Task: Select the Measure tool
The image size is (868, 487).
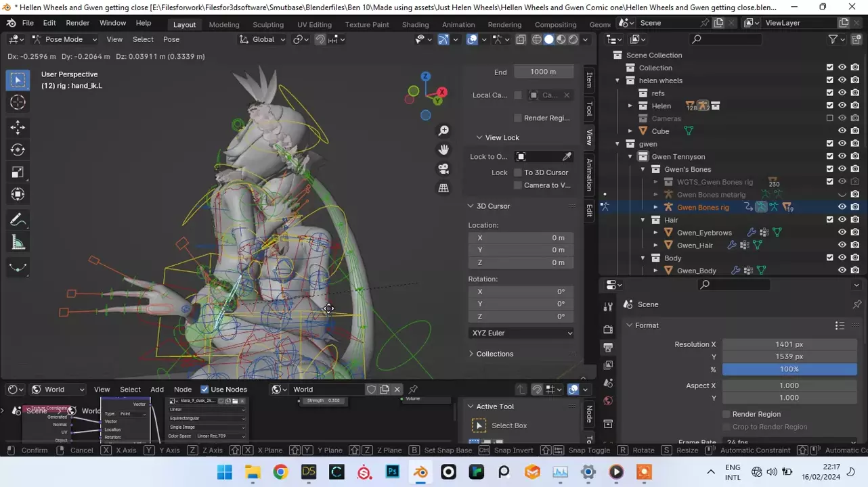Action: click(18, 243)
